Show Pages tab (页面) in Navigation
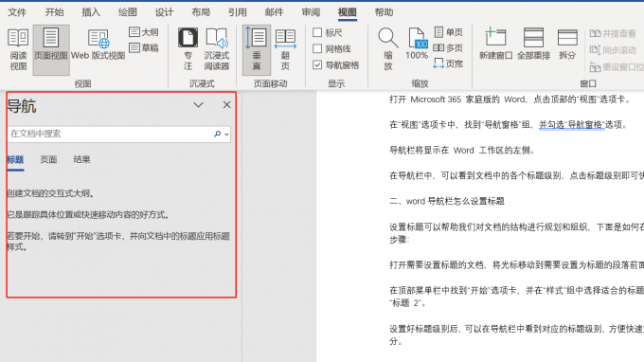The image size is (644, 362). click(x=48, y=160)
